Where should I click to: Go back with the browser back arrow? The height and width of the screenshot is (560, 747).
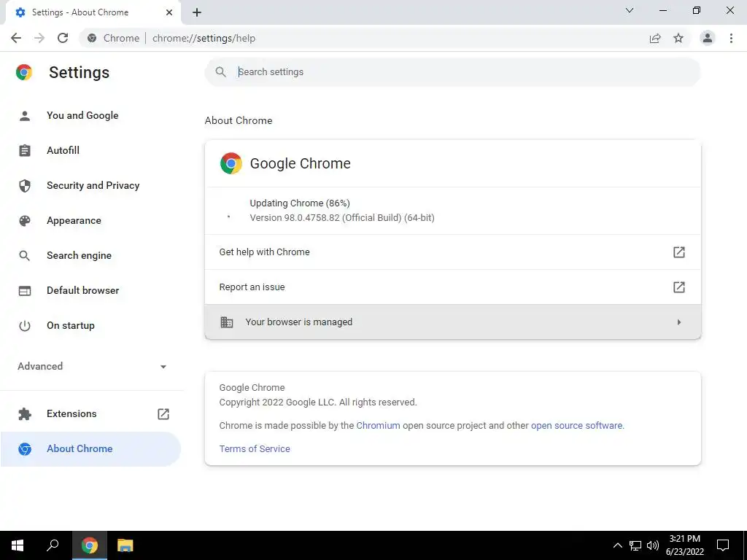(x=16, y=38)
